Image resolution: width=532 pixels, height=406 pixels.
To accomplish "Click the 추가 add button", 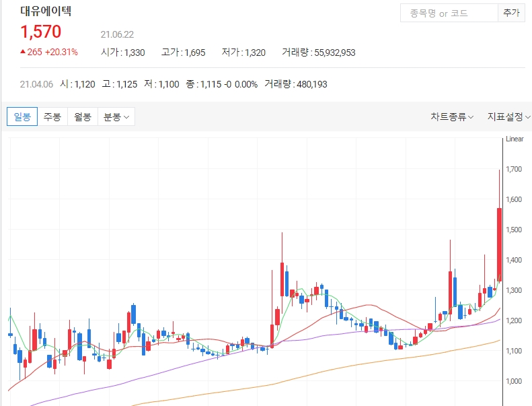I will (511, 13).
